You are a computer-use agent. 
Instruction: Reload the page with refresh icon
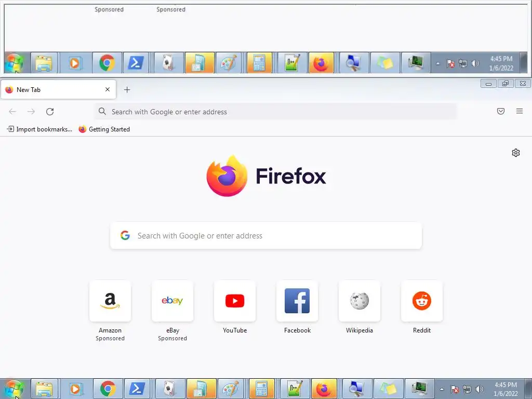coord(50,112)
